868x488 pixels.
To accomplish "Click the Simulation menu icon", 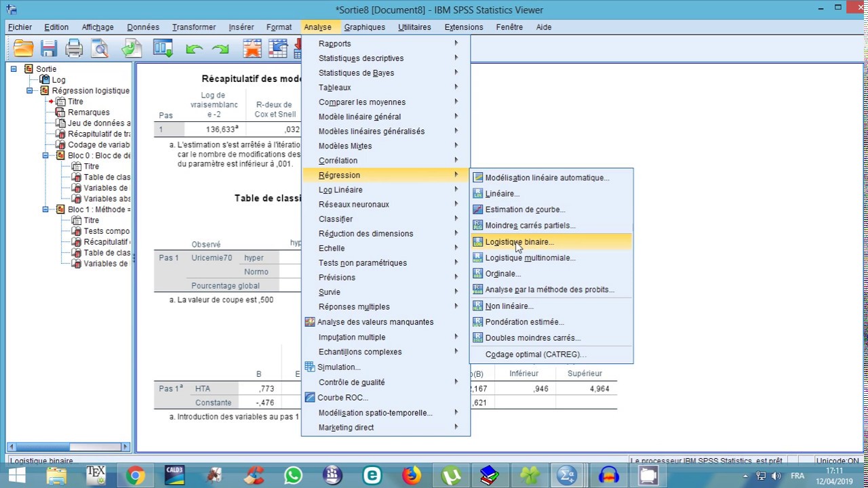I will click(310, 367).
